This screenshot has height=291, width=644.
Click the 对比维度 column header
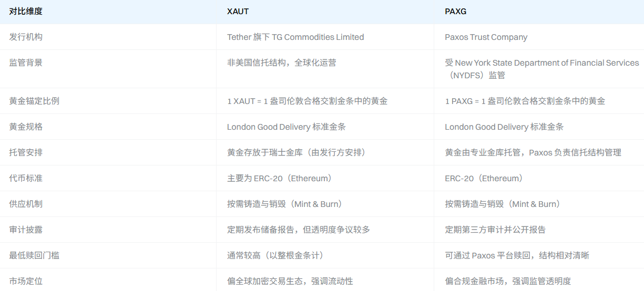click(26, 11)
